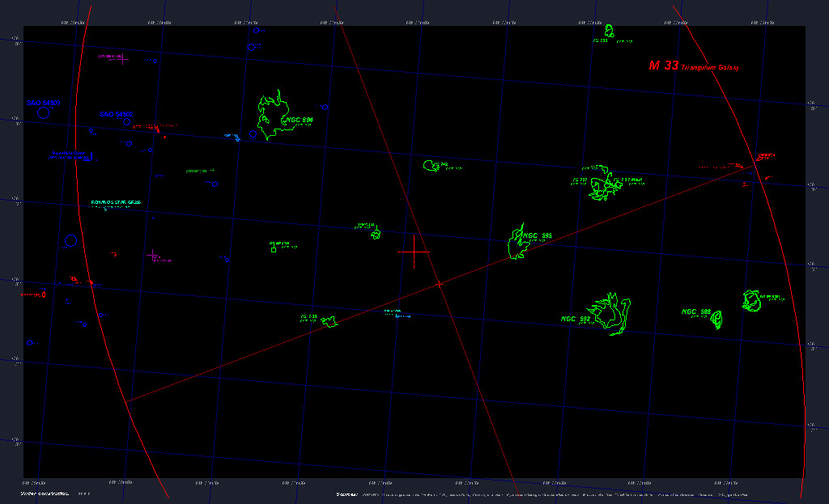The image size is (829, 504).
Task: Click the white crosshair at chart center
Action: [414, 252]
